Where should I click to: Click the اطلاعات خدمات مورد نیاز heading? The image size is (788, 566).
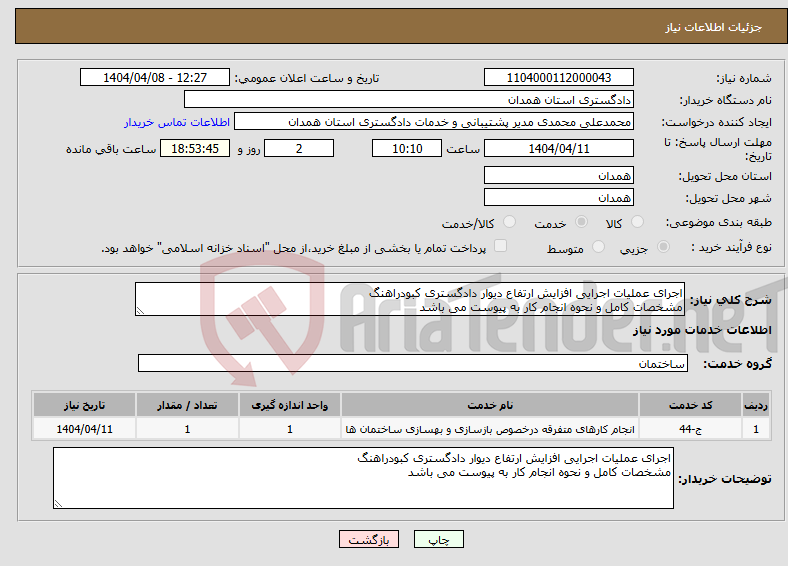(702, 330)
